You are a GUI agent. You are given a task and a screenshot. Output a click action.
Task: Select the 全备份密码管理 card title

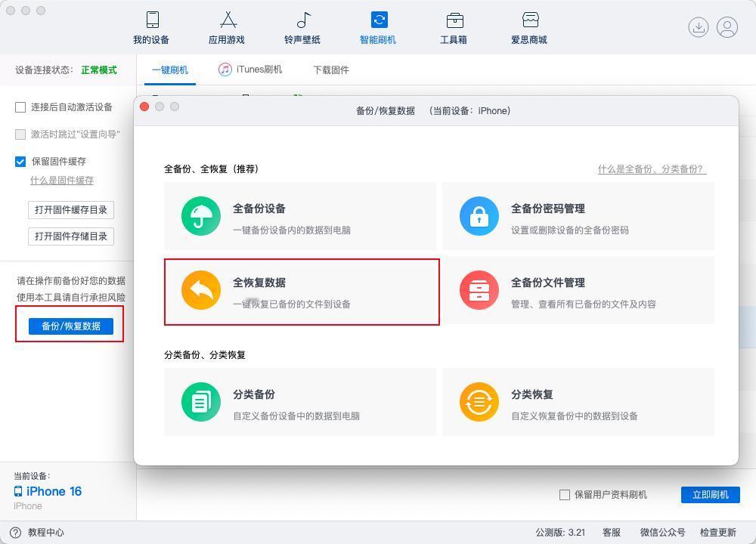pos(548,209)
